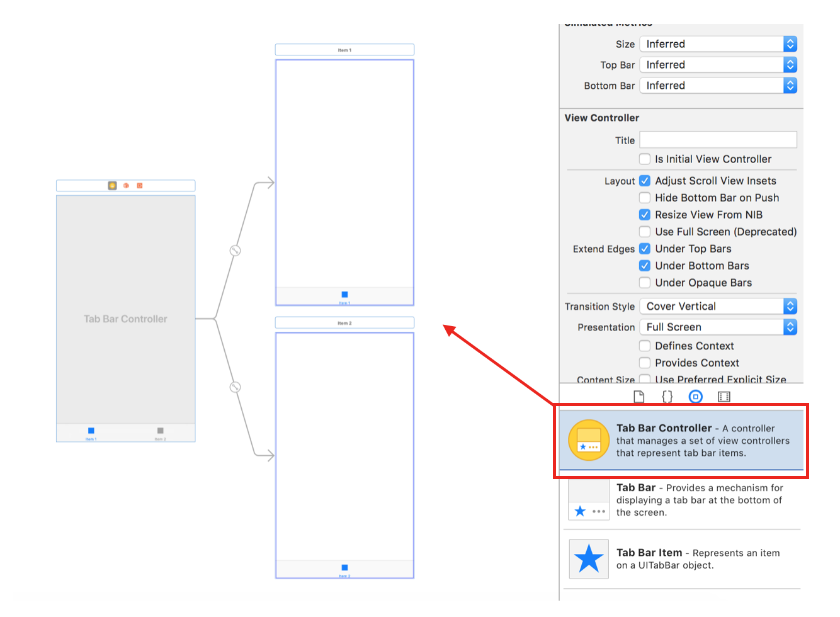This screenshot has width=840, height=617.
Task: Select the Item 2 tab in Tab Bar Controller
Action: point(160,433)
